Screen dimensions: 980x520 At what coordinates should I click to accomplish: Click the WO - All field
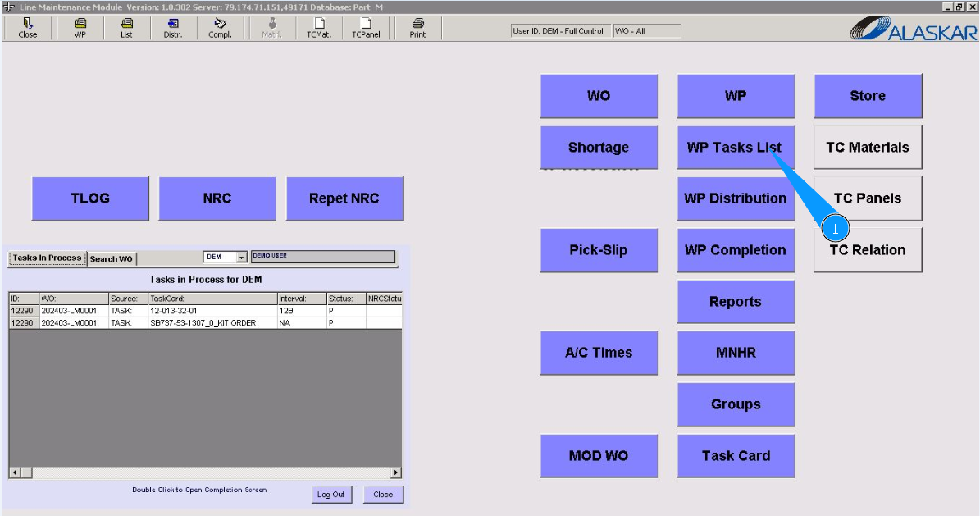click(647, 30)
